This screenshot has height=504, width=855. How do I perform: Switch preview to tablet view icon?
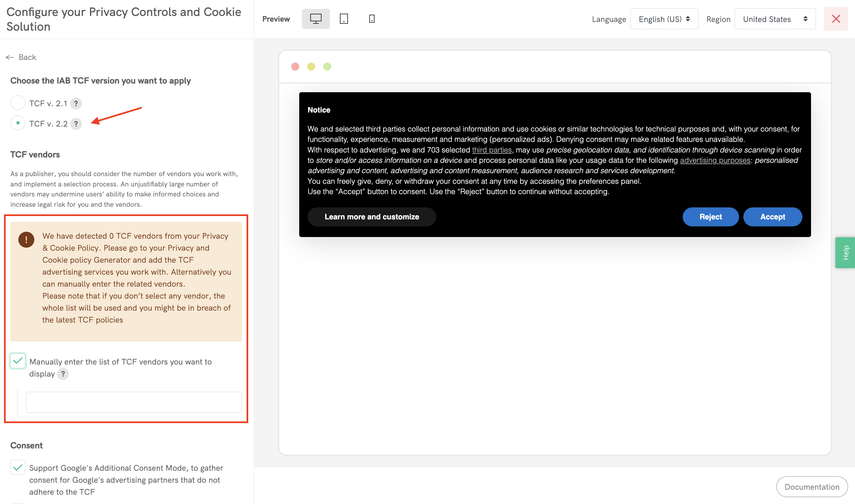pyautogui.click(x=344, y=19)
